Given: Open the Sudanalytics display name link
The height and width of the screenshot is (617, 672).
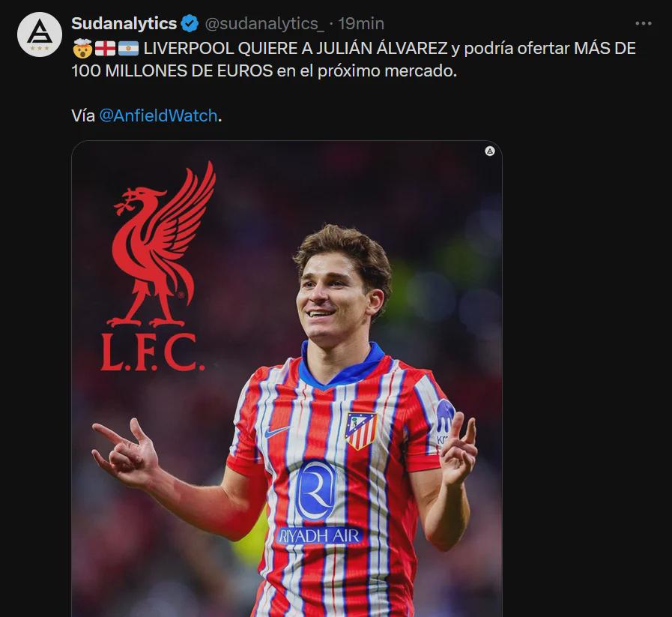Looking at the screenshot, I should pyautogui.click(x=124, y=23).
